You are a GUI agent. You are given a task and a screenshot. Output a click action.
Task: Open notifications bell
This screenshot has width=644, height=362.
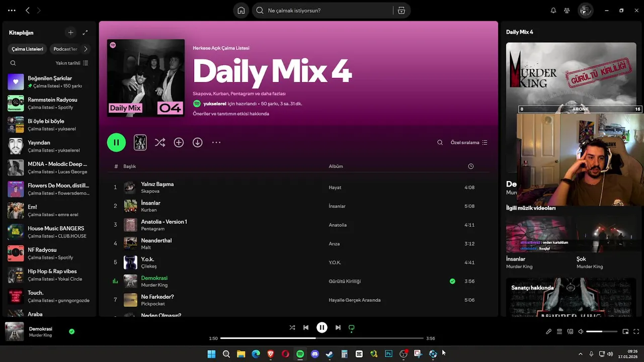[553, 11]
